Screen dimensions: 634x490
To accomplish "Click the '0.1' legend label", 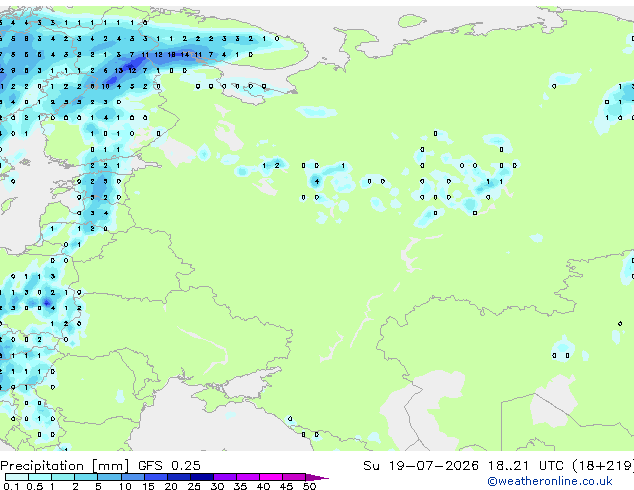I will tap(11, 486).
